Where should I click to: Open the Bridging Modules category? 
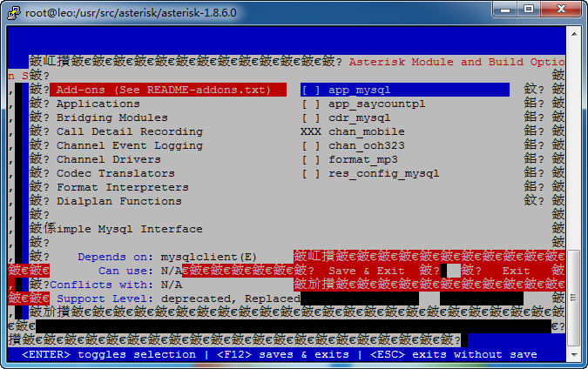(x=112, y=117)
